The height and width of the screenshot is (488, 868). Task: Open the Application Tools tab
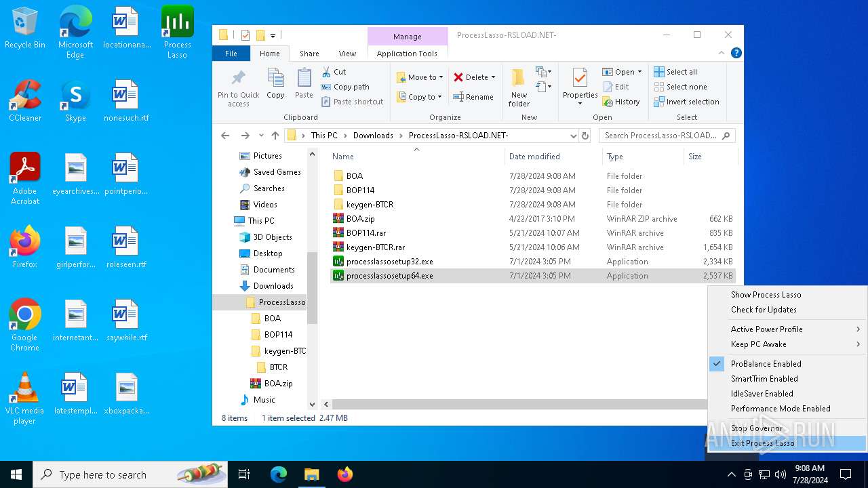[407, 54]
